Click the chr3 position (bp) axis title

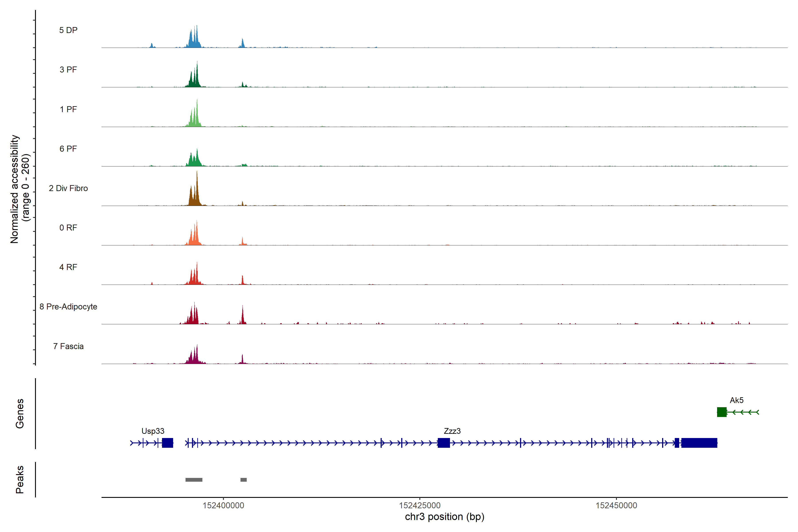[444, 517]
